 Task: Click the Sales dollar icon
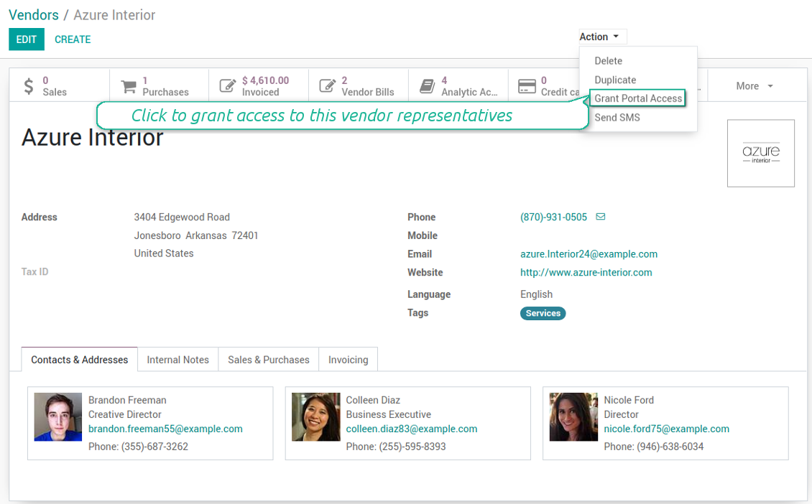(x=29, y=84)
